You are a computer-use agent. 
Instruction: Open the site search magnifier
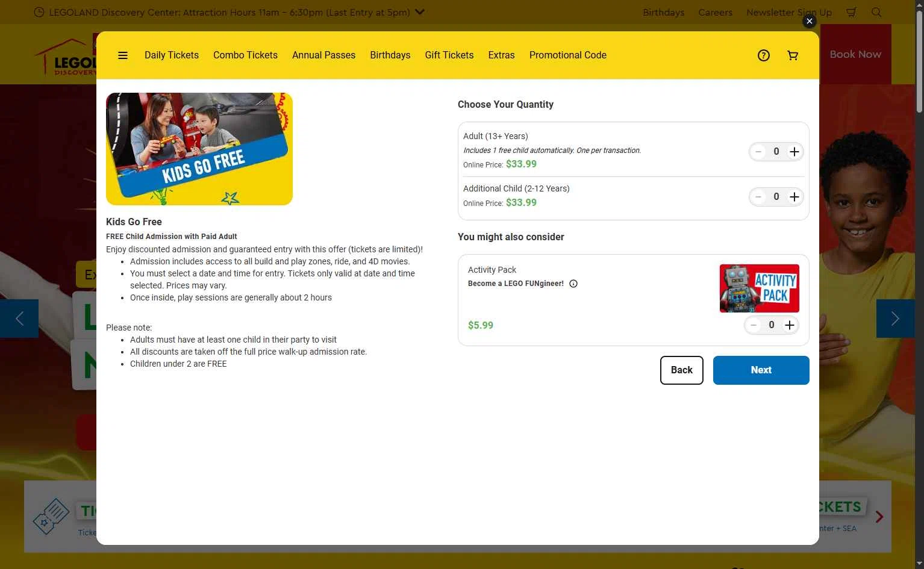[876, 12]
